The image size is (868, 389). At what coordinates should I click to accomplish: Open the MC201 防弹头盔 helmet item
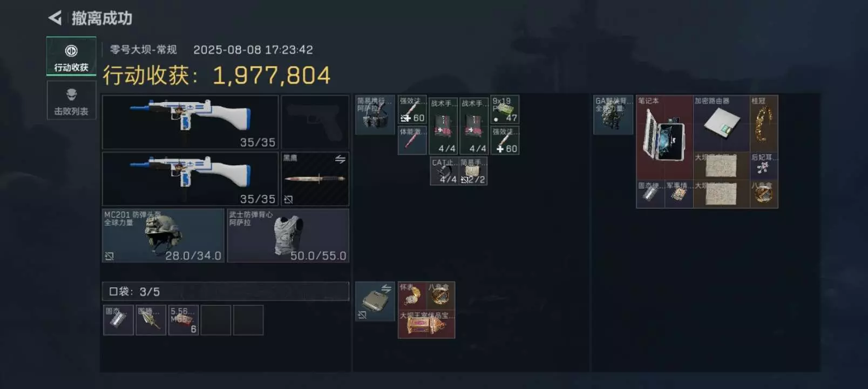click(x=163, y=236)
